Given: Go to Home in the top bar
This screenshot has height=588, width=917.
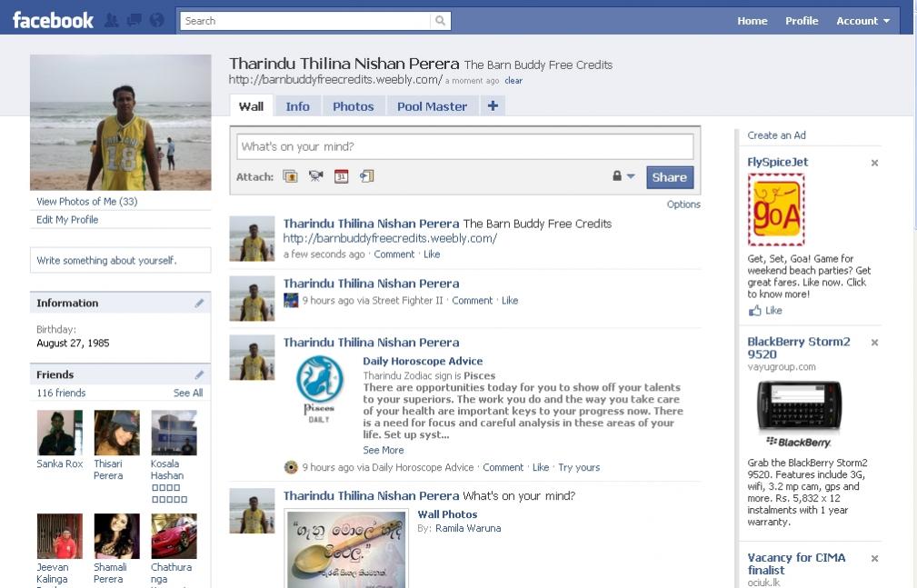Looking at the screenshot, I should click(753, 21).
